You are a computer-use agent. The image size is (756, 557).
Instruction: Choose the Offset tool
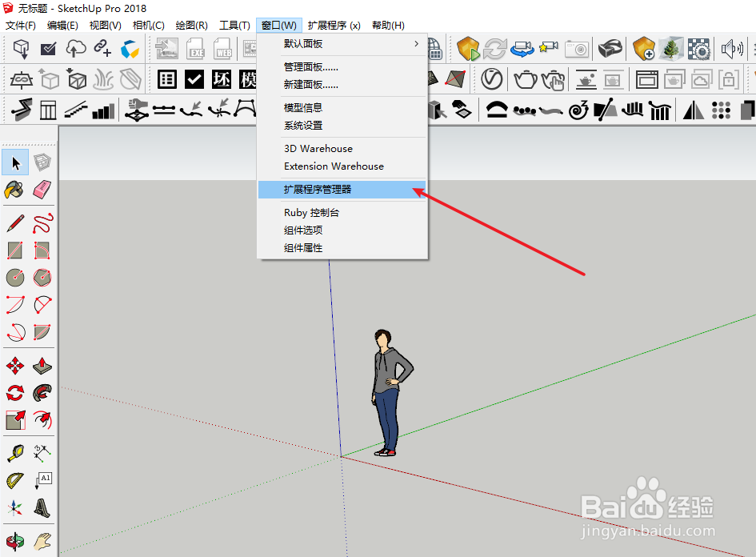point(42,420)
